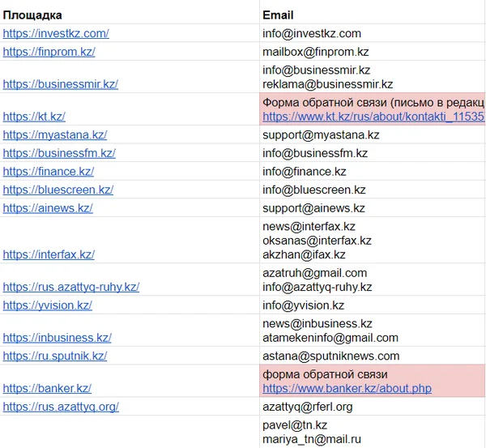Viewport: 486px width, 448px height.
Task: Follow the bluescreen.kz hyperlink
Action: tap(58, 190)
